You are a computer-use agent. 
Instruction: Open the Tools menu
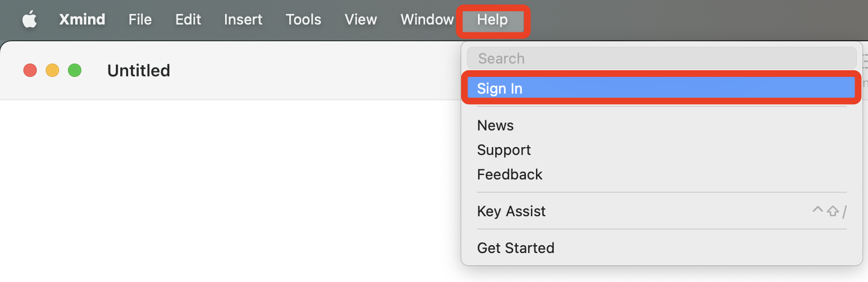(303, 20)
